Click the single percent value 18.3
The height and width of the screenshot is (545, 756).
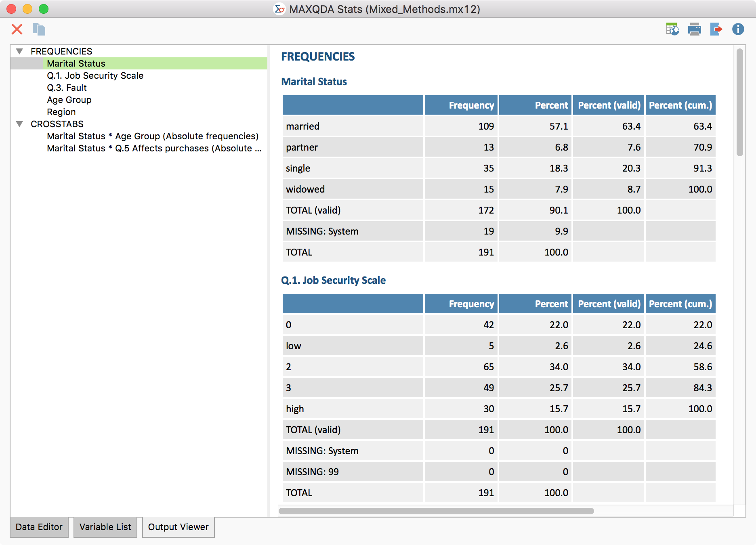pos(559,168)
